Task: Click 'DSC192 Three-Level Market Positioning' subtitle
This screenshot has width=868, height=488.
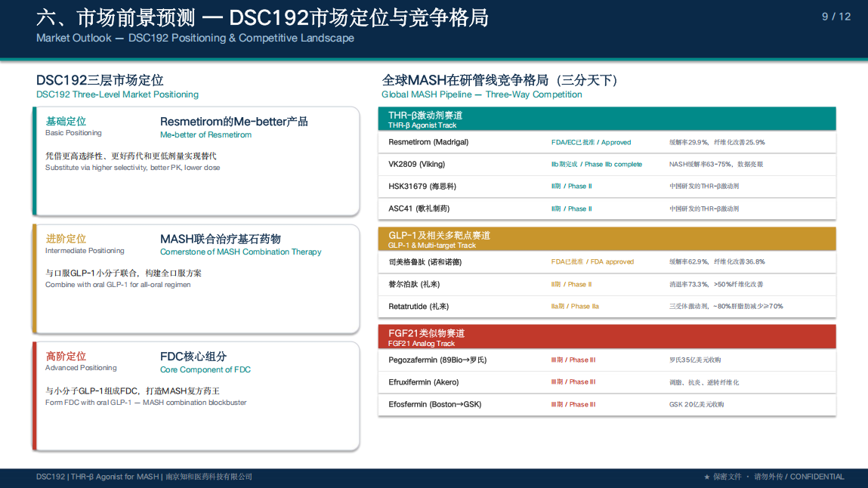Action: pos(117,94)
